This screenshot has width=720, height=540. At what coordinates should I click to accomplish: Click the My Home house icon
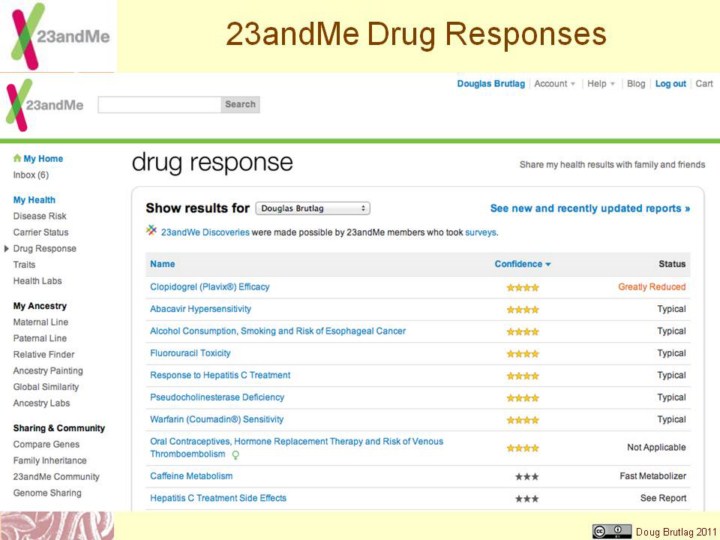(17, 159)
